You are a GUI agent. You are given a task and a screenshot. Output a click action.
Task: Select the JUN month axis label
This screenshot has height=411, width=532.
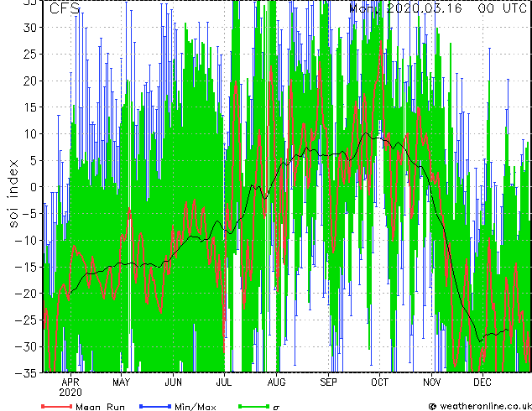coord(173,382)
